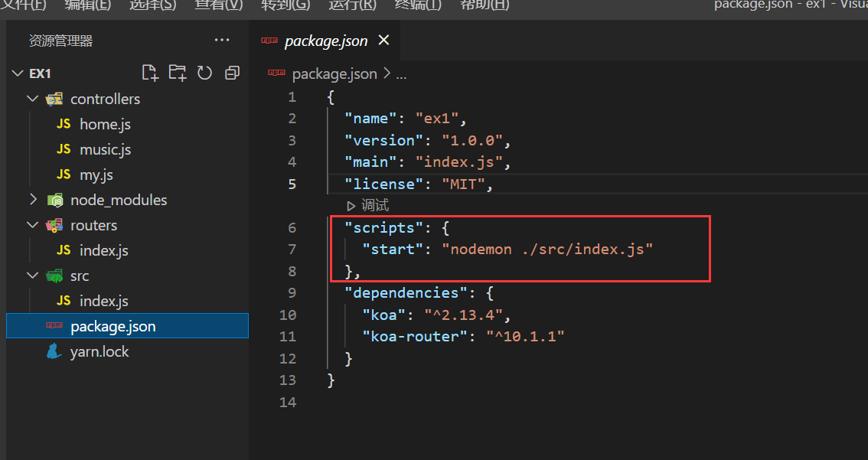
Task: Open the 转到(G) menu
Action: pyautogui.click(x=286, y=5)
